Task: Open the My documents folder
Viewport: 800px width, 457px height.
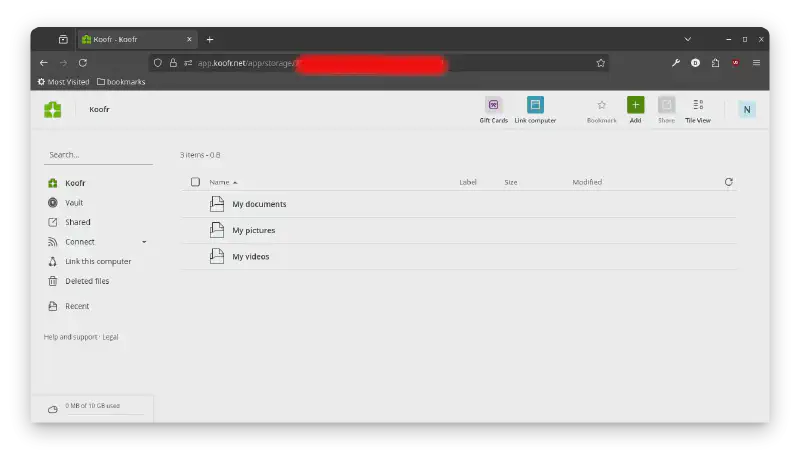Action: [259, 204]
